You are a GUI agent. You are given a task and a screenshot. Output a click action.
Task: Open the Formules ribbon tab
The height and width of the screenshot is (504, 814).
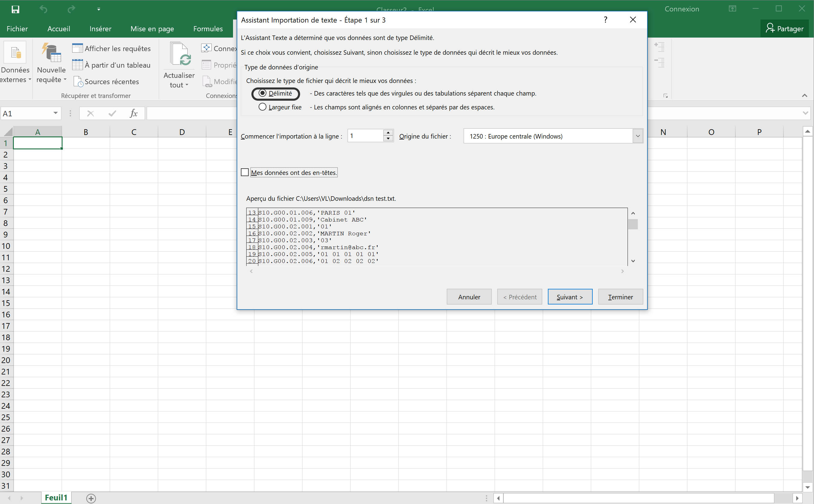(x=208, y=29)
